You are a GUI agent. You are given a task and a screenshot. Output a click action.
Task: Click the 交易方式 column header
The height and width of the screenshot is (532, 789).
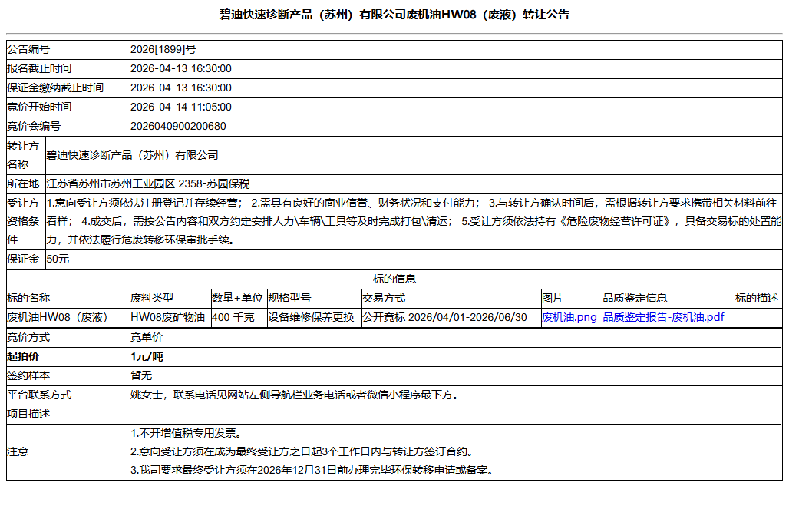[x=384, y=298]
